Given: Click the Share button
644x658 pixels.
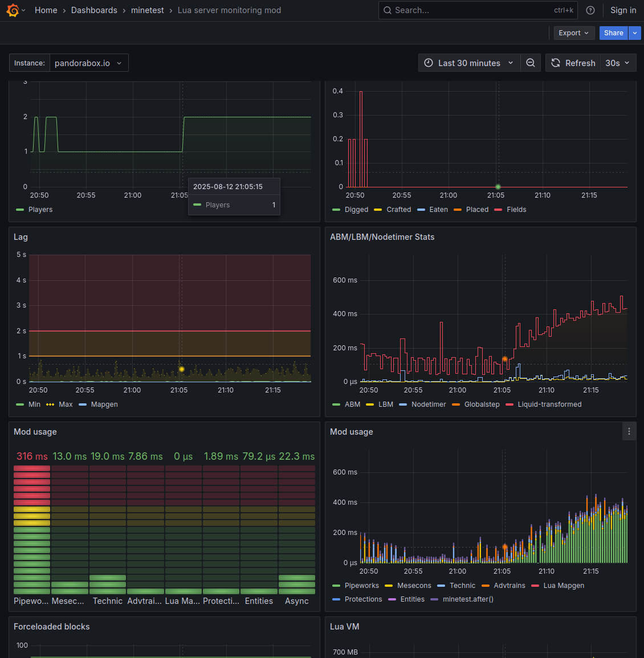Looking at the screenshot, I should pos(613,33).
